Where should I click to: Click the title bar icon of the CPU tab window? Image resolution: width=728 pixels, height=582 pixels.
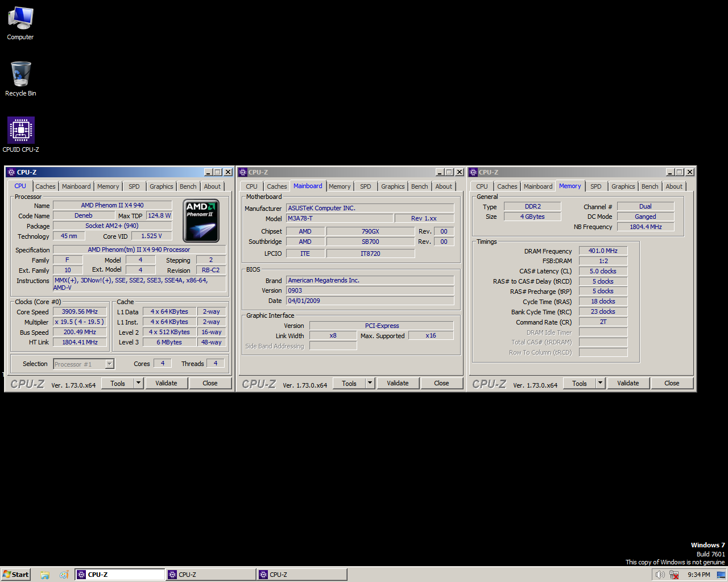click(11, 172)
